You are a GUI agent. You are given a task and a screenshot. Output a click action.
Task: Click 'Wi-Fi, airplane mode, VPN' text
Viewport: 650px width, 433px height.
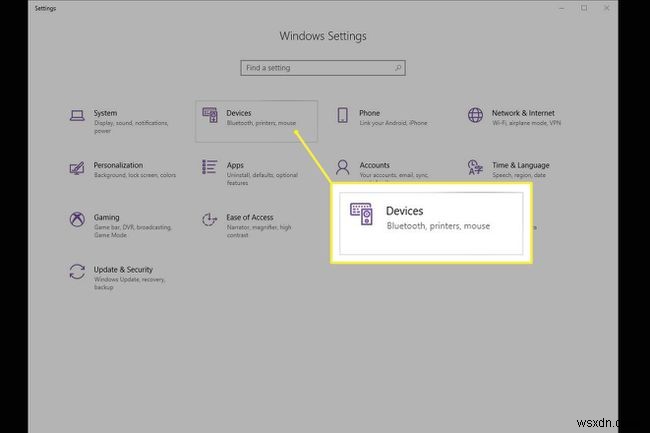coord(526,123)
